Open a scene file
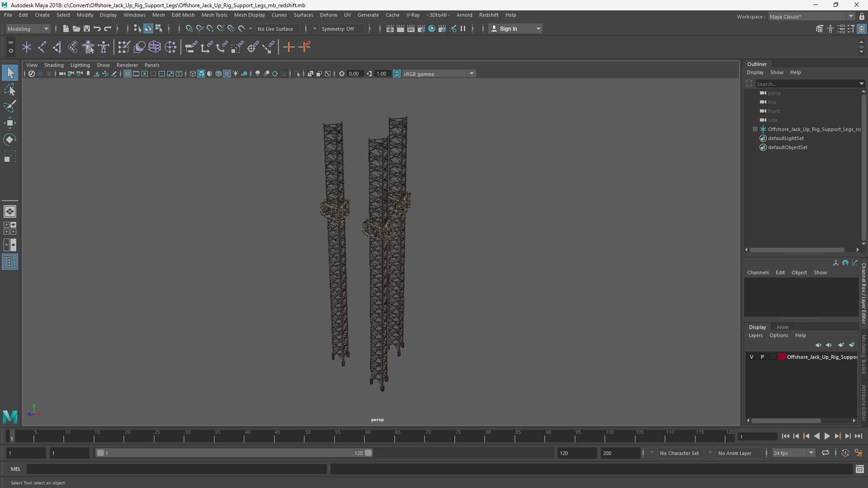 pyautogui.click(x=76, y=28)
